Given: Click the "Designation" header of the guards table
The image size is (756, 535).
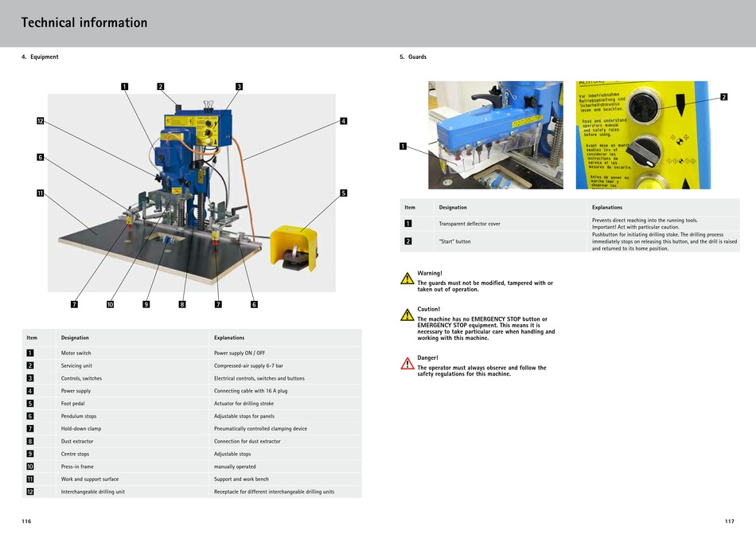Looking at the screenshot, I should point(453,208).
